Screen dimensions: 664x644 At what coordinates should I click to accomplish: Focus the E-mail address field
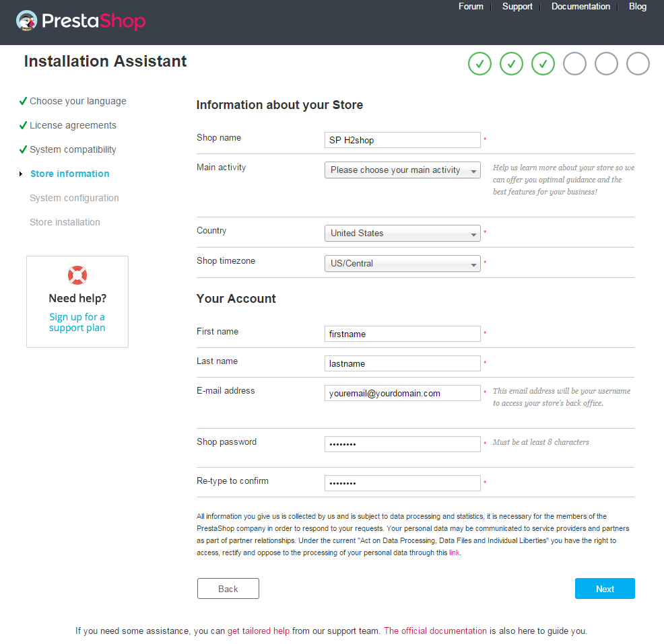[x=402, y=393]
